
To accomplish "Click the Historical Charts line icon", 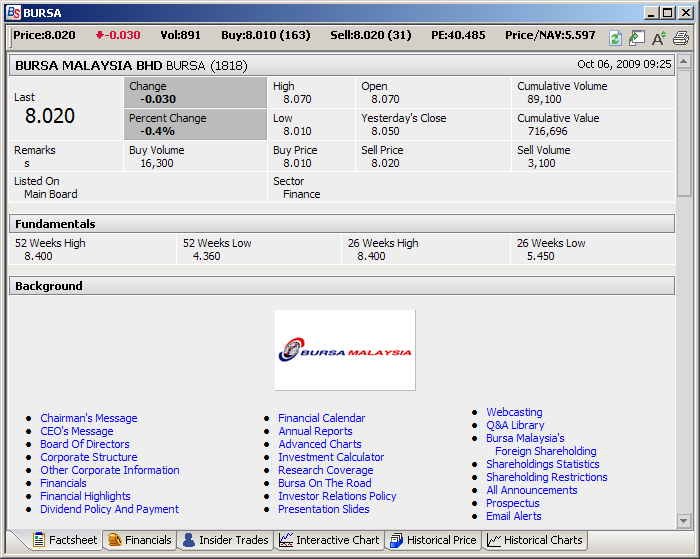I will [x=494, y=540].
